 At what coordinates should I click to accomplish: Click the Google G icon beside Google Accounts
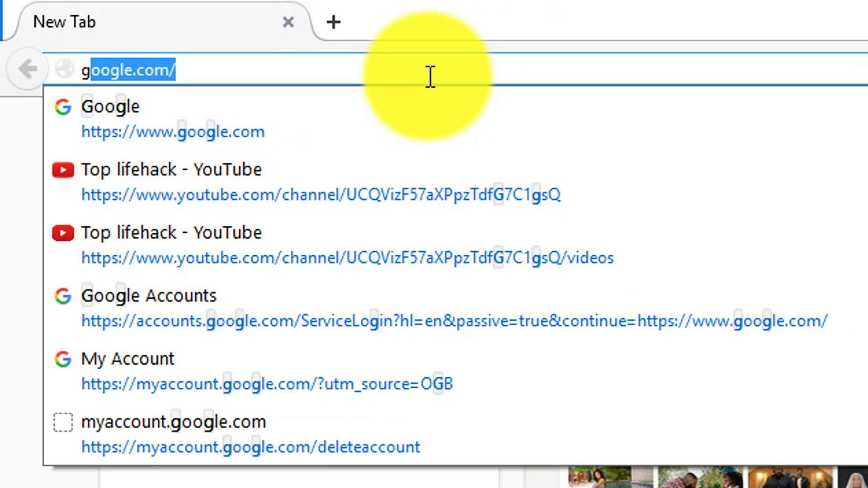(x=62, y=296)
